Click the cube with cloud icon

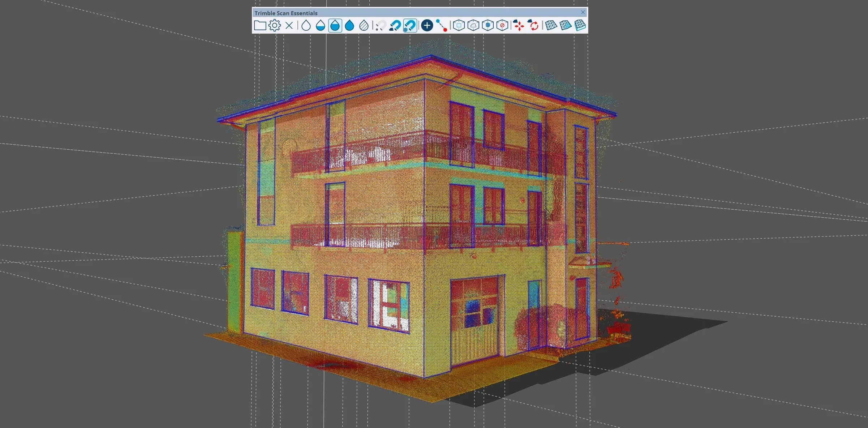pyautogui.click(x=473, y=26)
